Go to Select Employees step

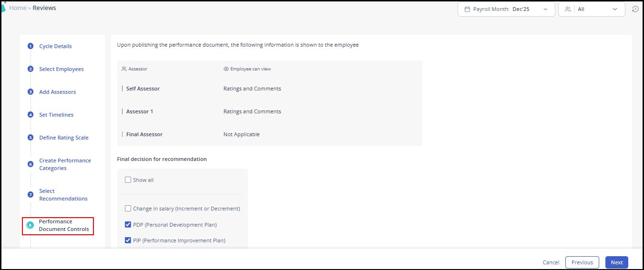61,69
